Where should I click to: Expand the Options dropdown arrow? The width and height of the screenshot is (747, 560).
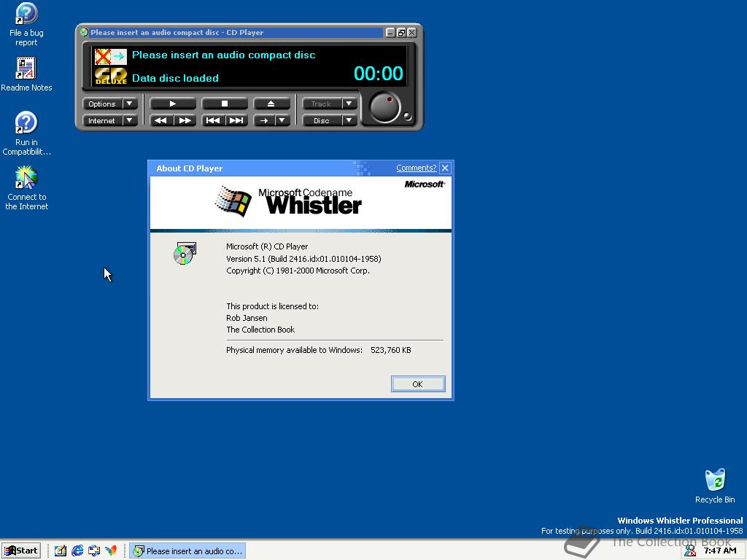point(130,104)
